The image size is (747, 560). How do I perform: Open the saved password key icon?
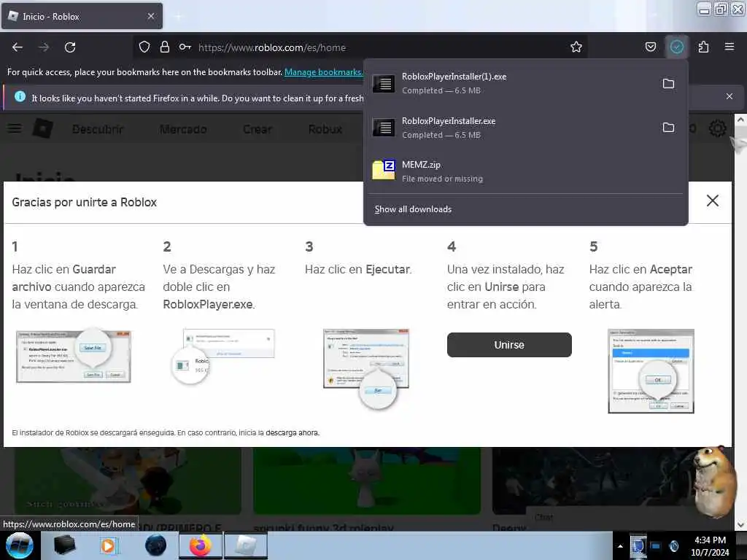(x=185, y=47)
